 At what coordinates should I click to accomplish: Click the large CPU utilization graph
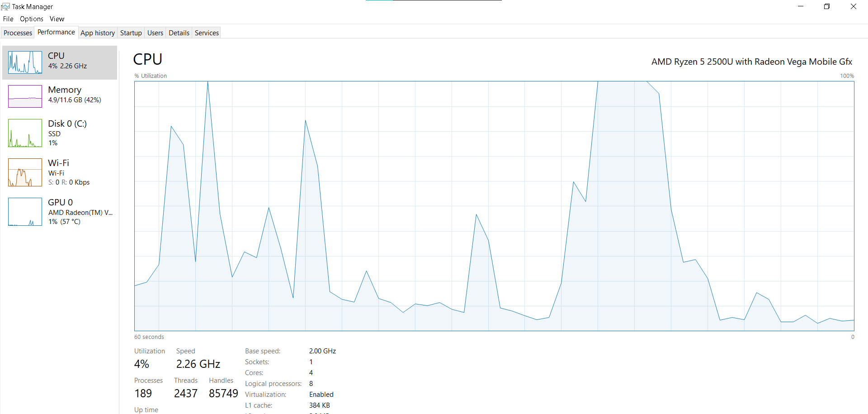click(494, 206)
